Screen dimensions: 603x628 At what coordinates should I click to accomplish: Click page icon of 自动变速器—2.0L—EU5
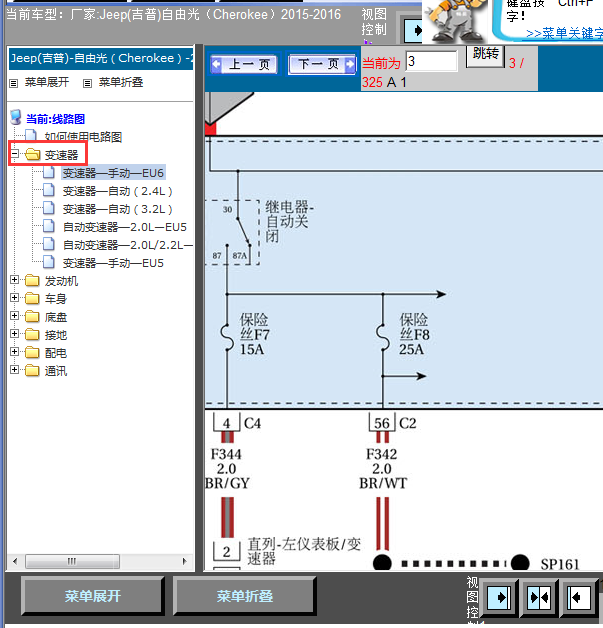(49, 226)
